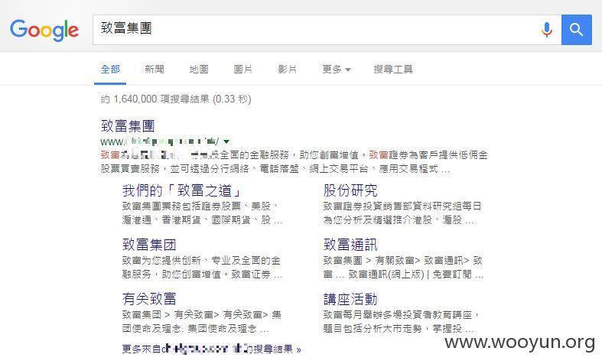Open the main 致富集團 result title

point(128,126)
